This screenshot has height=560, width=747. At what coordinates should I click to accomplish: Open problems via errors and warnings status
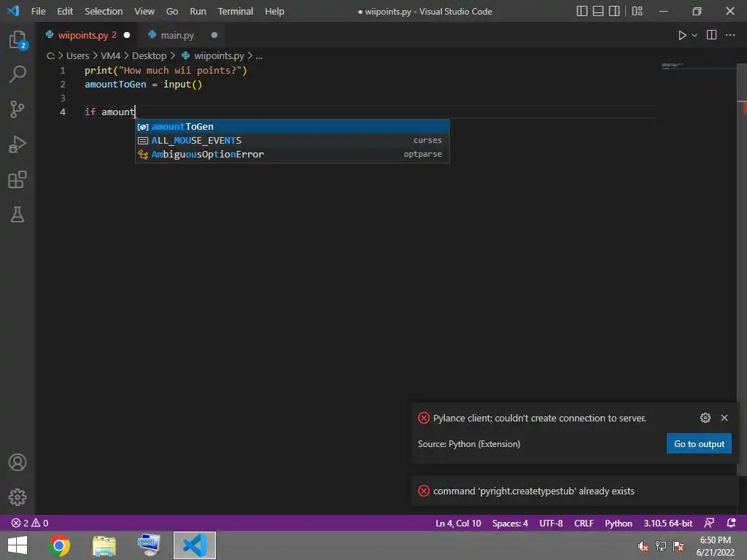pyautogui.click(x=29, y=523)
